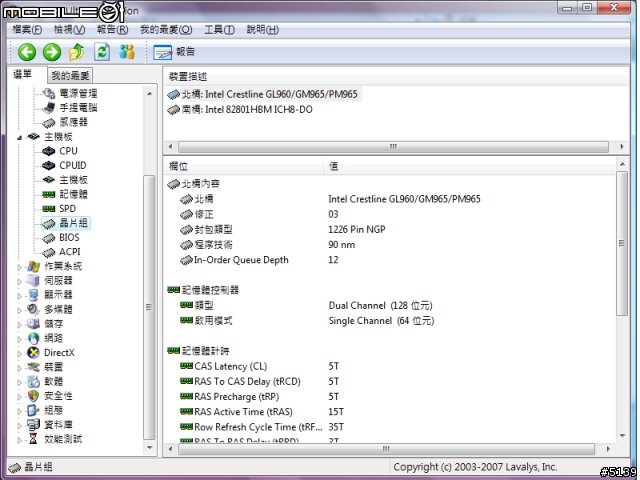Click the device description horizontal scrollbar
This screenshot has height=480, width=640.
click(x=393, y=147)
